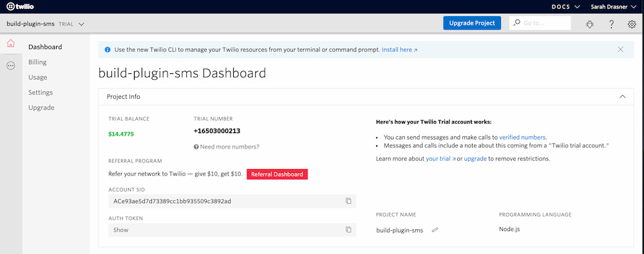Click the upgrade link in trial info

(x=475, y=158)
